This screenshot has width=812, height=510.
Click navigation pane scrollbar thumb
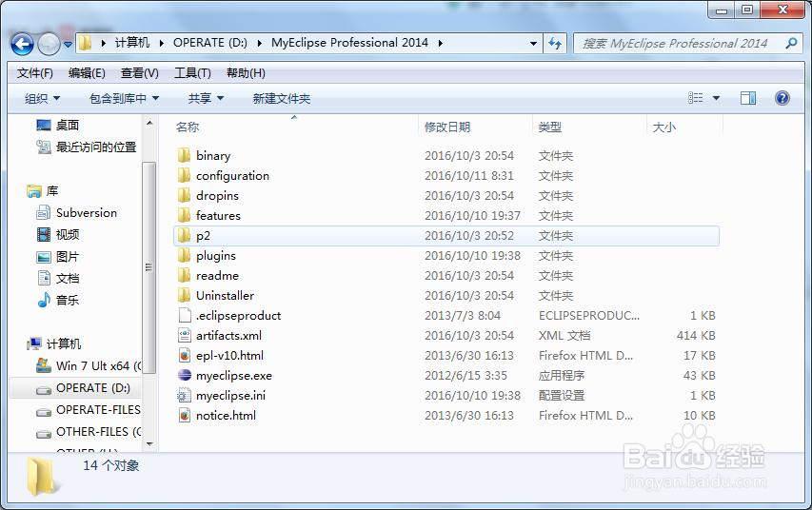(149, 267)
